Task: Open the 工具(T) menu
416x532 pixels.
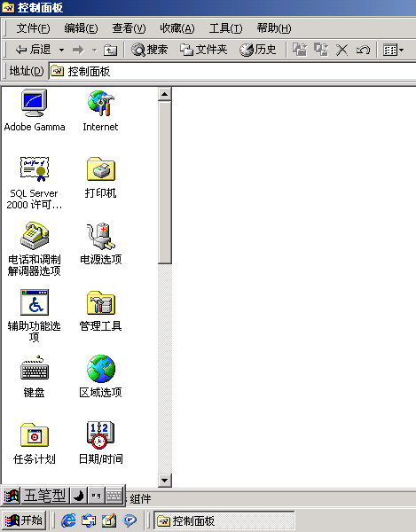Action: pos(225,28)
